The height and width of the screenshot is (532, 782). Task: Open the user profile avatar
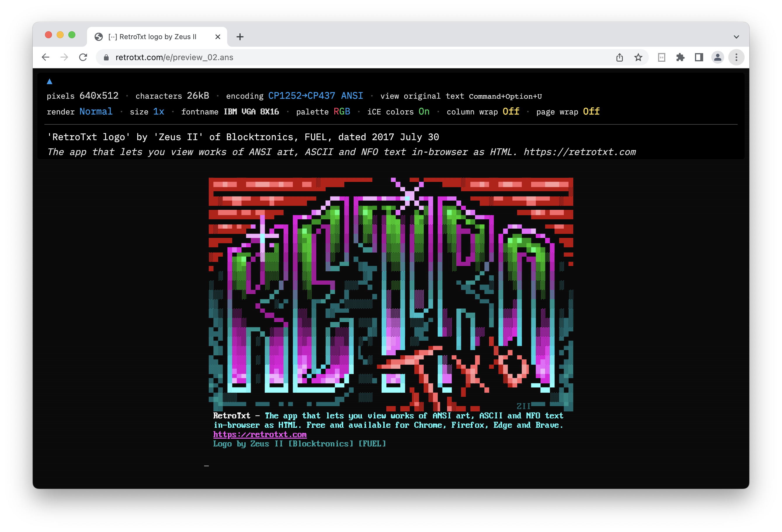pyautogui.click(x=717, y=58)
